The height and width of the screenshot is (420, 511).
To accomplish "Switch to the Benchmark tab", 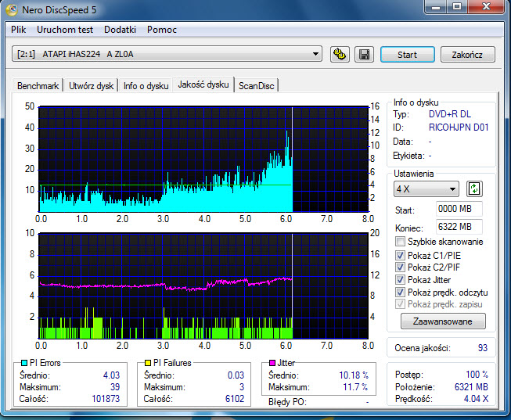I will pos(38,86).
